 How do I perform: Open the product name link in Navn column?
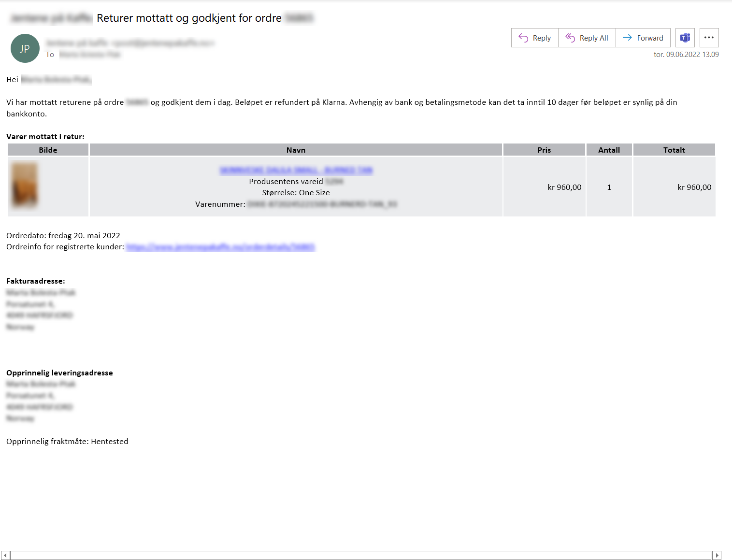pos(296,170)
